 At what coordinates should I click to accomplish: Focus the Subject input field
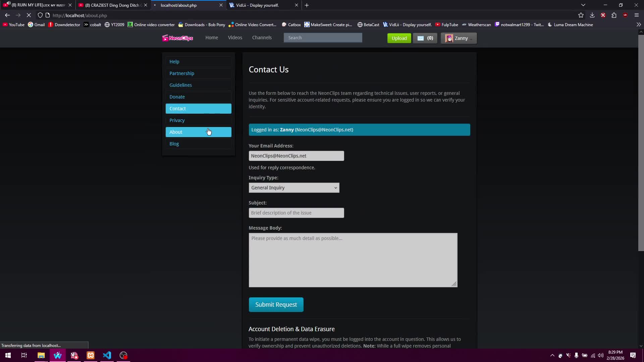click(296, 213)
